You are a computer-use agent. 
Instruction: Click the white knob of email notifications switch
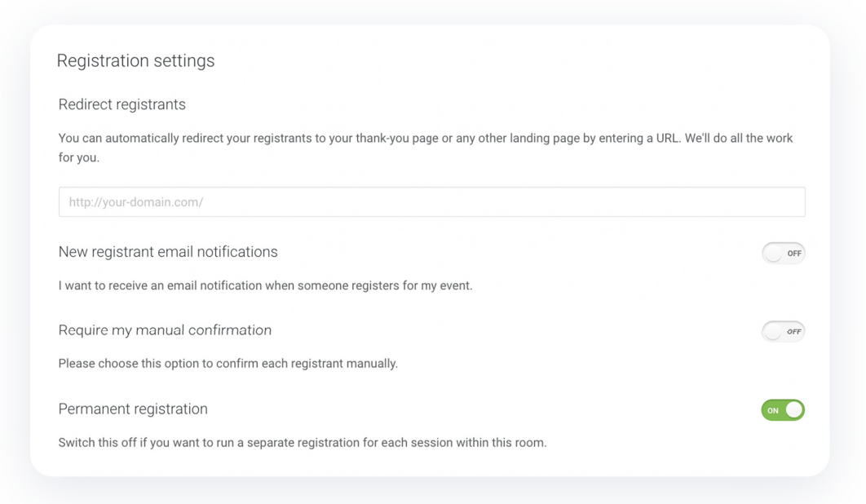(773, 254)
